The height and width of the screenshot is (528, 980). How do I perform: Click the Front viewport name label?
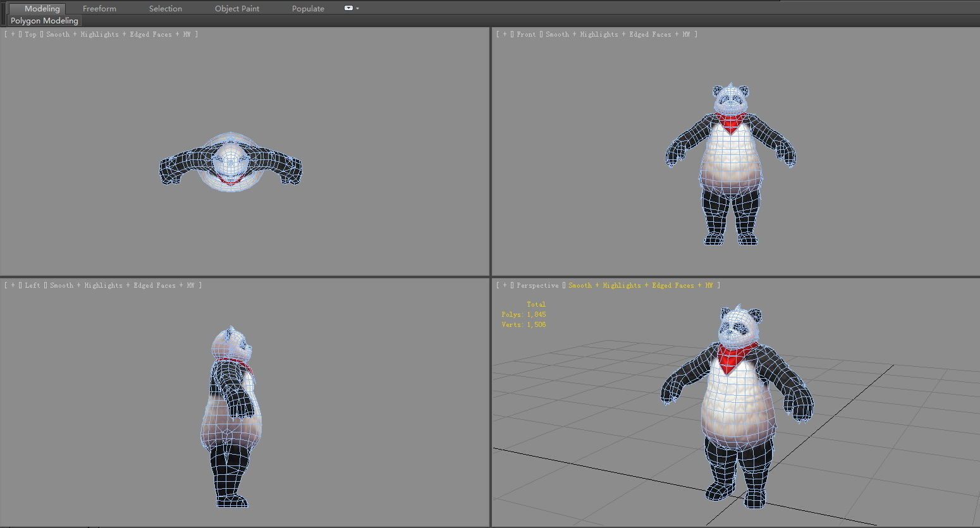(526, 34)
